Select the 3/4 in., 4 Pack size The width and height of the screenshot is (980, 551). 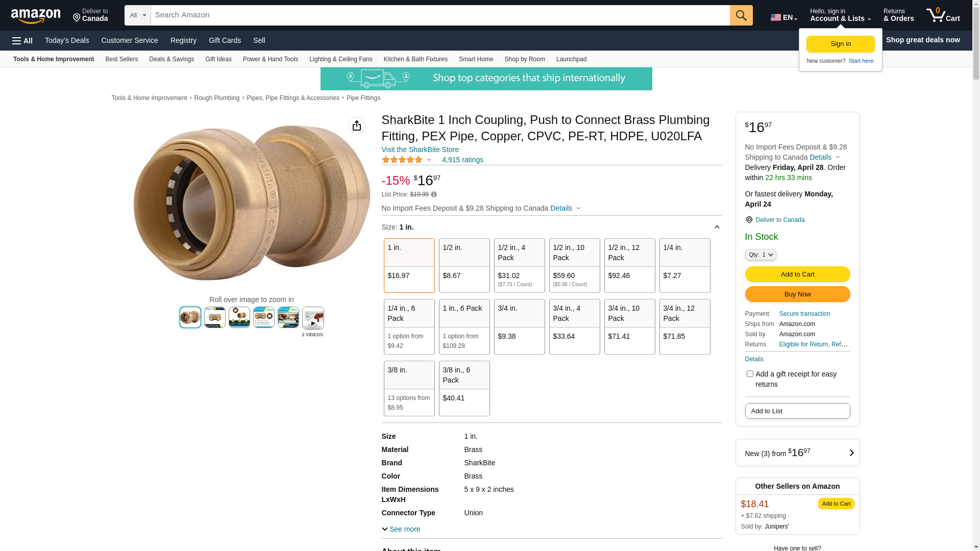pyautogui.click(x=574, y=327)
